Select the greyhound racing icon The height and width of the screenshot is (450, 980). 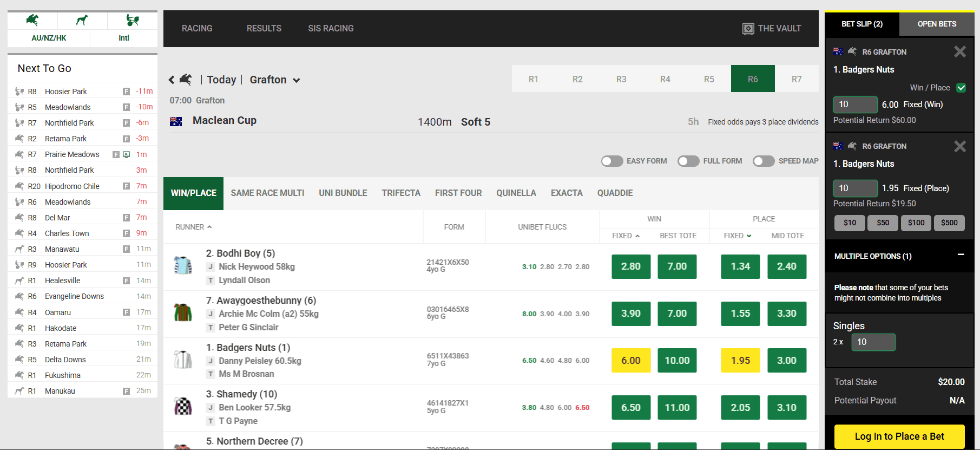(x=82, y=21)
